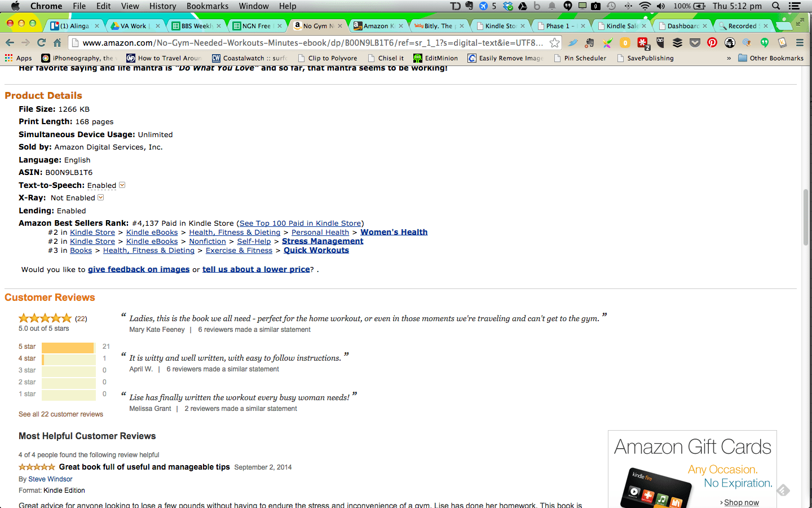Click the spy detective extension icon
Viewport: 812px width, 508px height.
pyautogui.click(x=730, y=43)
